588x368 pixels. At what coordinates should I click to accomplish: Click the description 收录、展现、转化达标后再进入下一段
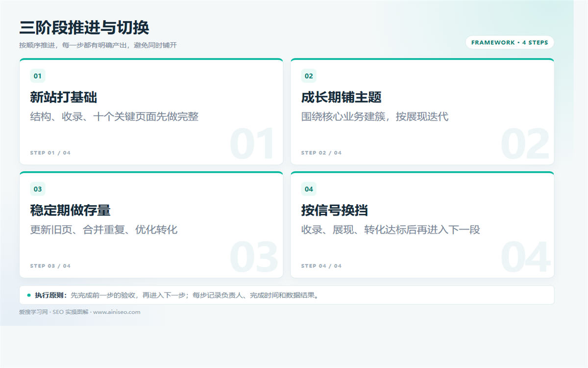(391, 230)
